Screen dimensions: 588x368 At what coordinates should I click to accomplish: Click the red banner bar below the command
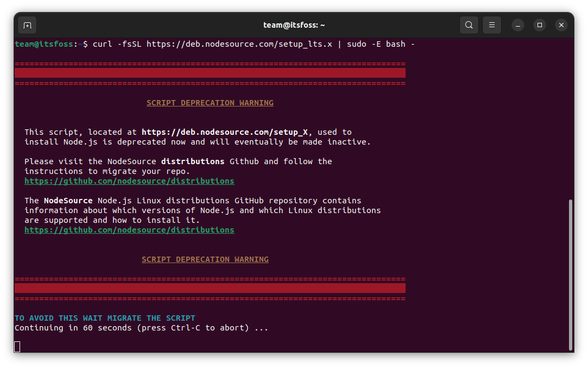point(210,73)
